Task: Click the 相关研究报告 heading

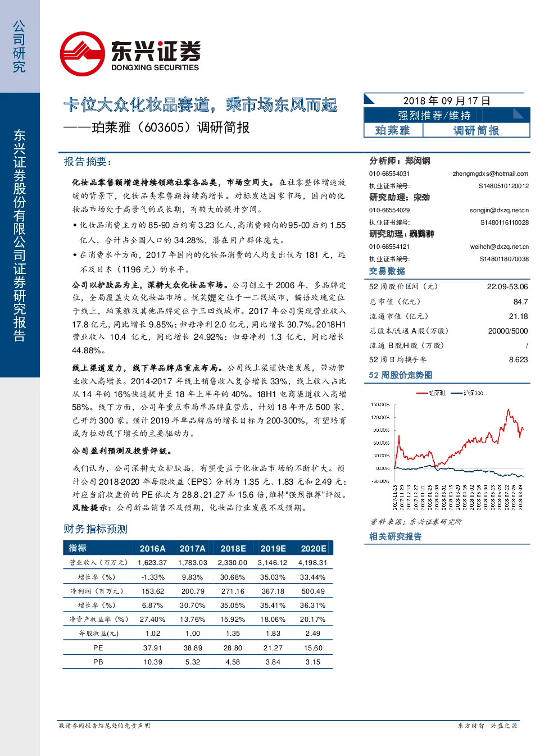Action: click(x=396, y=536)
